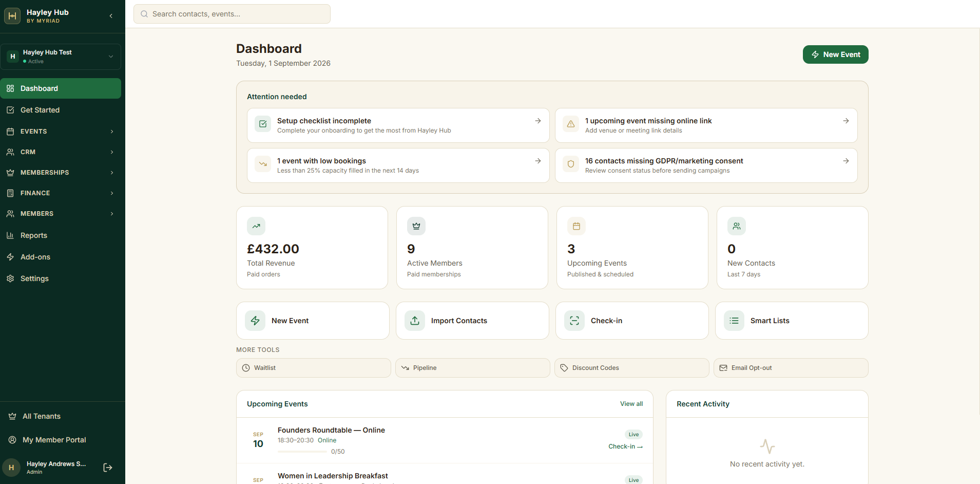Image resolution: width=980 pixels, height=484 pixels.
Task: Open the Pipeline tool
Action: (x=473, y=368)
